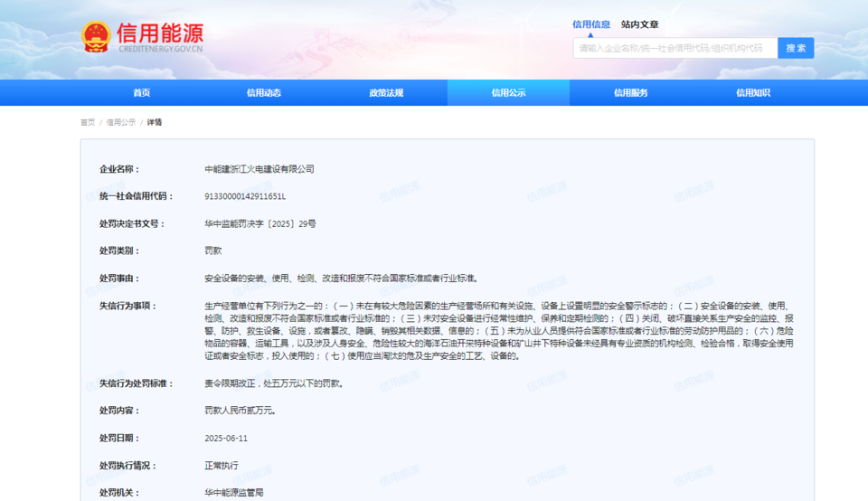Click the 首页 breadcrumb link
868x501 pixels.
tap(88, 122)
